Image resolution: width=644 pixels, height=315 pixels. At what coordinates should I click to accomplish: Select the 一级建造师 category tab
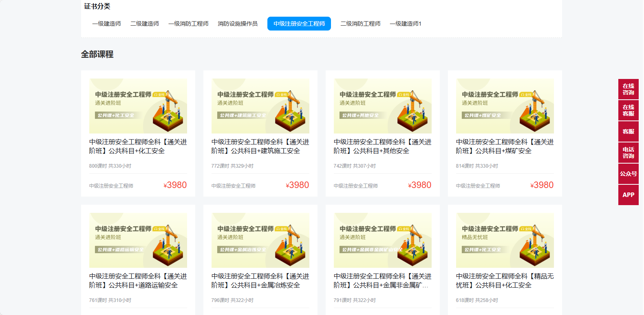point(106,24)
